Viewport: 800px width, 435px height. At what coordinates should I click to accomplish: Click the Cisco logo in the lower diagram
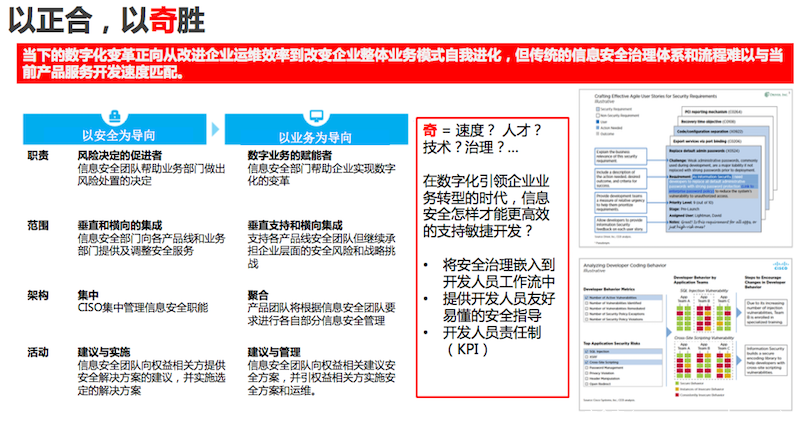click(x=780, y=266)
